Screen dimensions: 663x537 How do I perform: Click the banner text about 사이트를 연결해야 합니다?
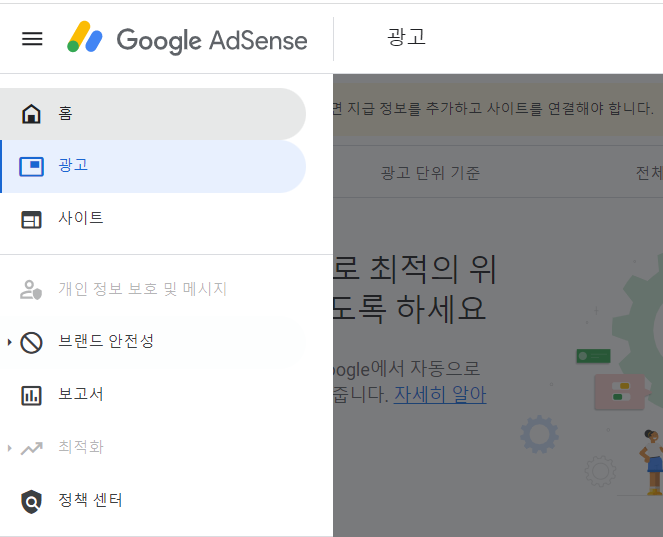(x=493, y=109)
